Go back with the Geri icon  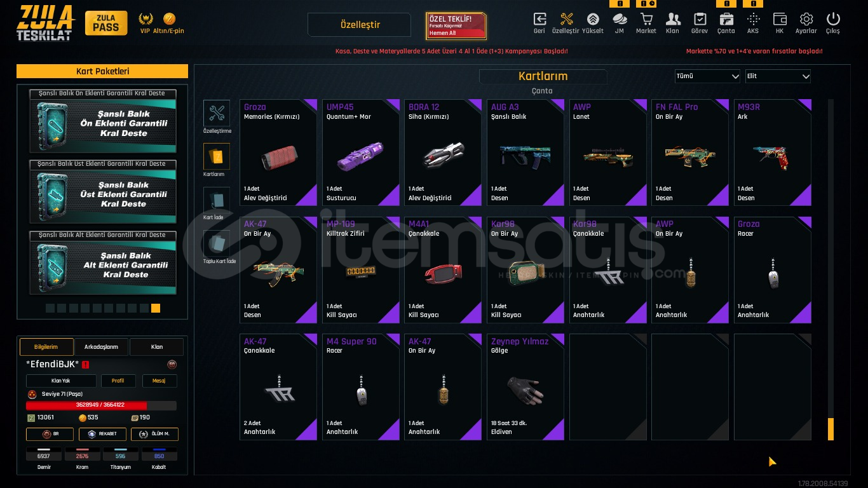coord(539,20)
